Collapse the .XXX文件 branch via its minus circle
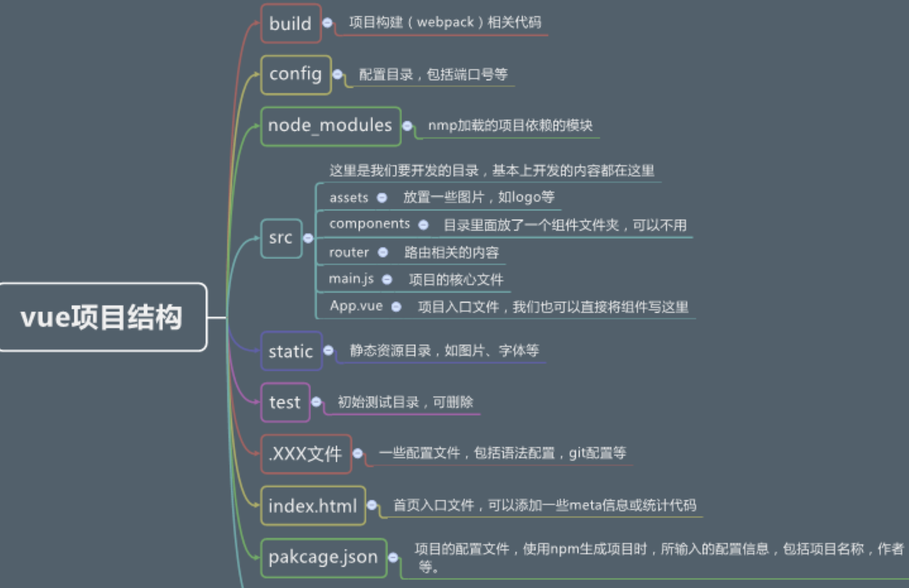 358,453
